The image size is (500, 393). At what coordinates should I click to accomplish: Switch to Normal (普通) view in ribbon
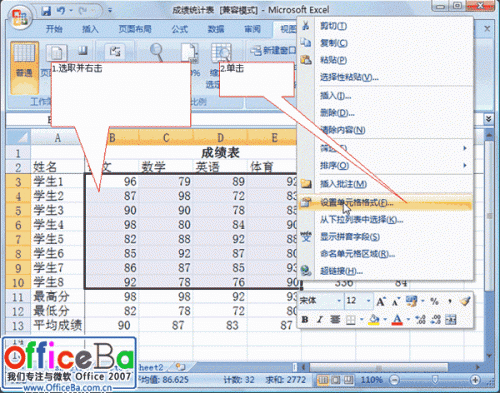point(24,68)
